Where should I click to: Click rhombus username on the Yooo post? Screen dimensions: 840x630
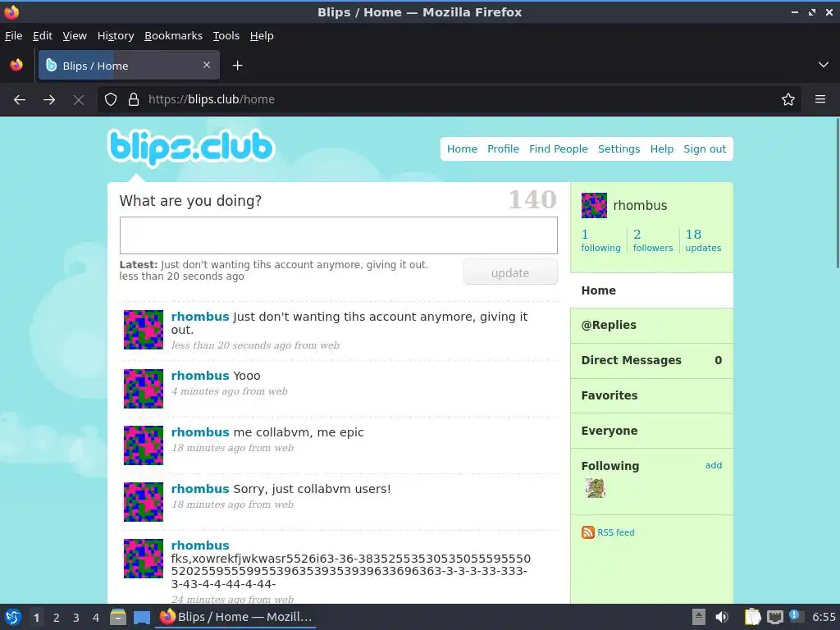click(200, 376)
